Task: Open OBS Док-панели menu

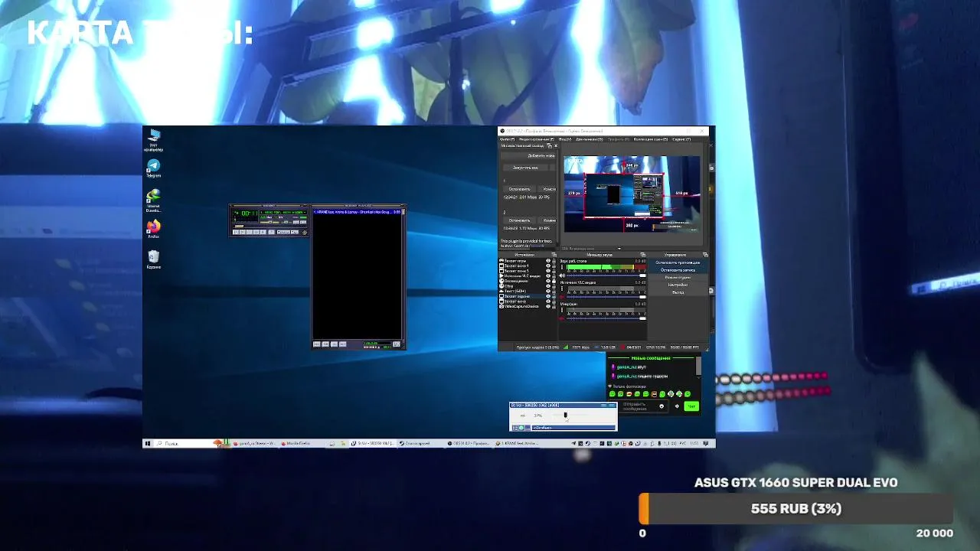Action: (x=590, y=139)
